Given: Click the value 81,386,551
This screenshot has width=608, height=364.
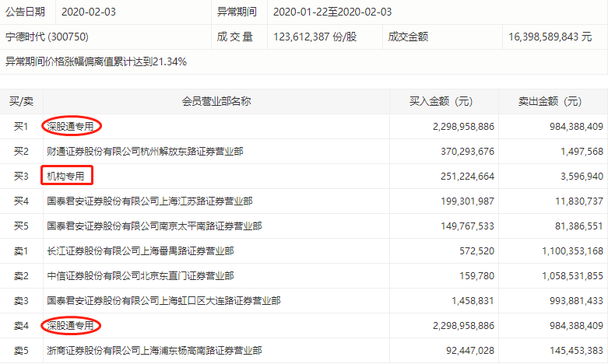Looking at the screenshot, I should tap(579, 226).
